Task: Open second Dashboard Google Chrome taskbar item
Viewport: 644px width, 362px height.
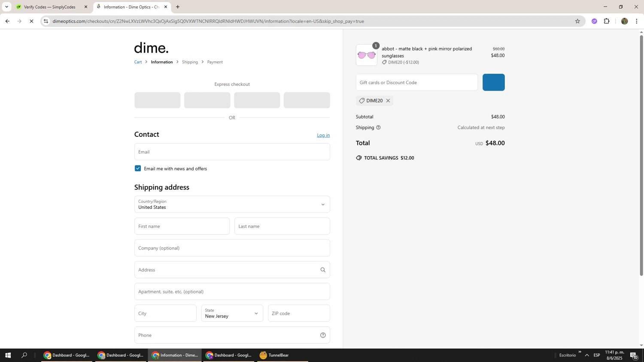Action: click(x=121, y=355)
